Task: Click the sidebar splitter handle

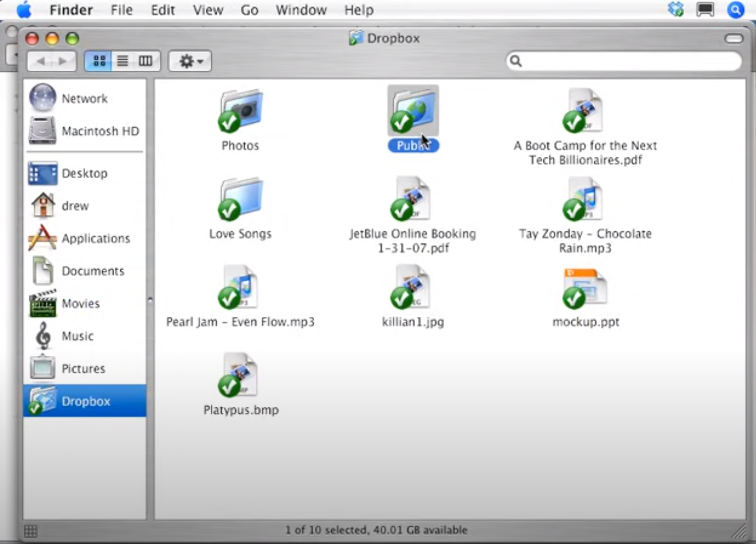Action: pos(150,300)
